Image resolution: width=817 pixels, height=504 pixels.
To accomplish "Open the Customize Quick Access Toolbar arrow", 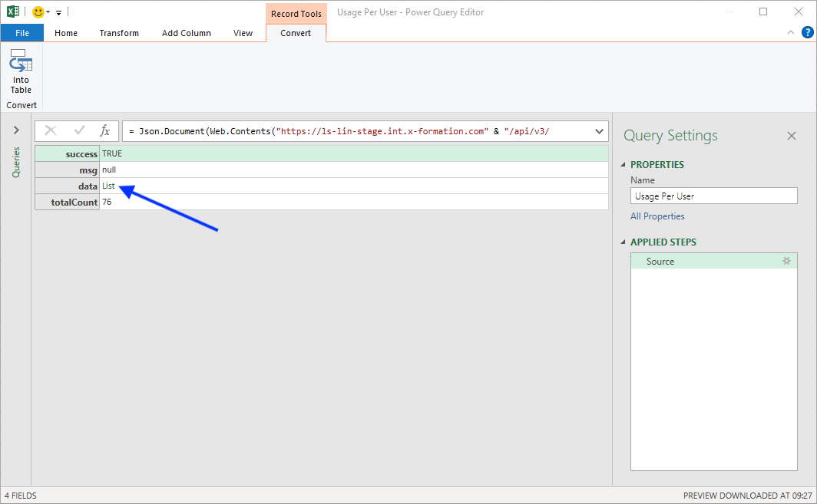I will coord(58,12).
